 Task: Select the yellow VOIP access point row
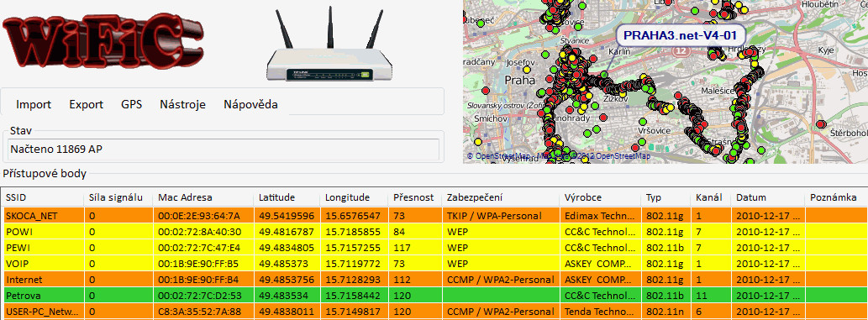(435, 264)
